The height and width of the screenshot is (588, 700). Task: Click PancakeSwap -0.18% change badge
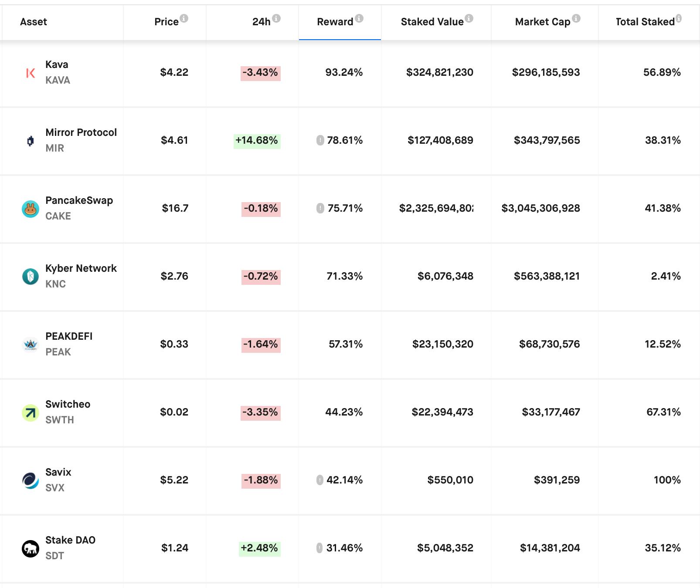pos(261,209)
